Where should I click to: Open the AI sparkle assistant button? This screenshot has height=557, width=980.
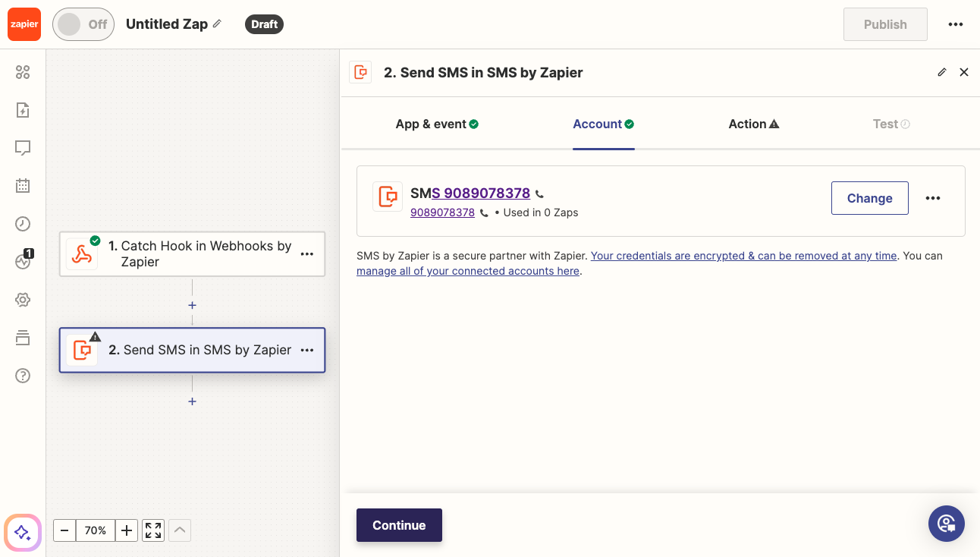(23, 532)
